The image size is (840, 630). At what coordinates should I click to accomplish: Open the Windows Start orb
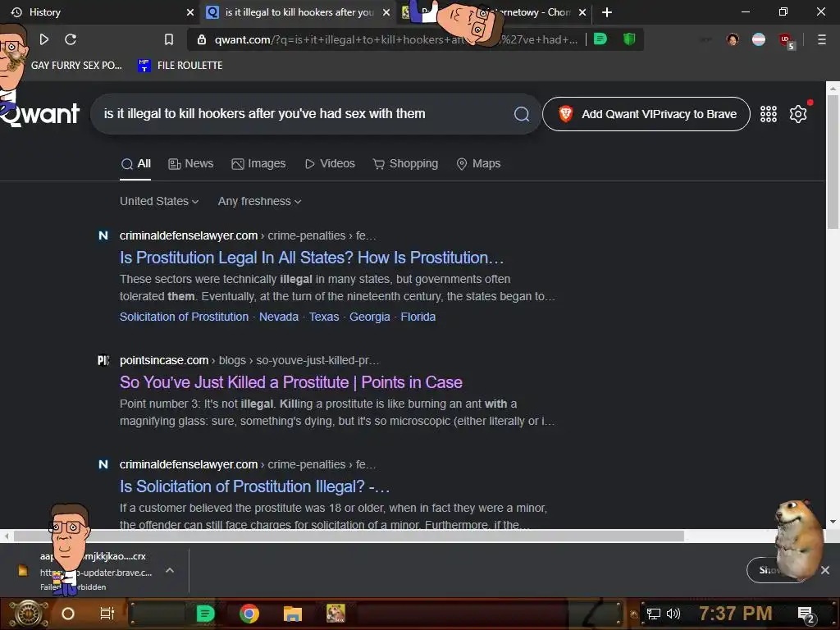[x=29, y=614]
